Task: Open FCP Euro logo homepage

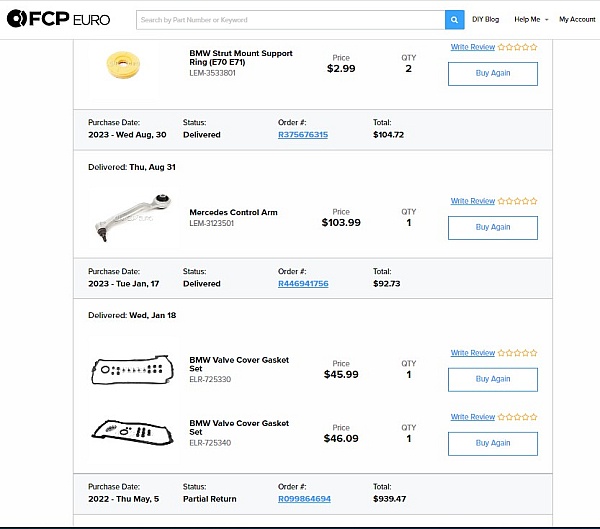Action: 59,19
